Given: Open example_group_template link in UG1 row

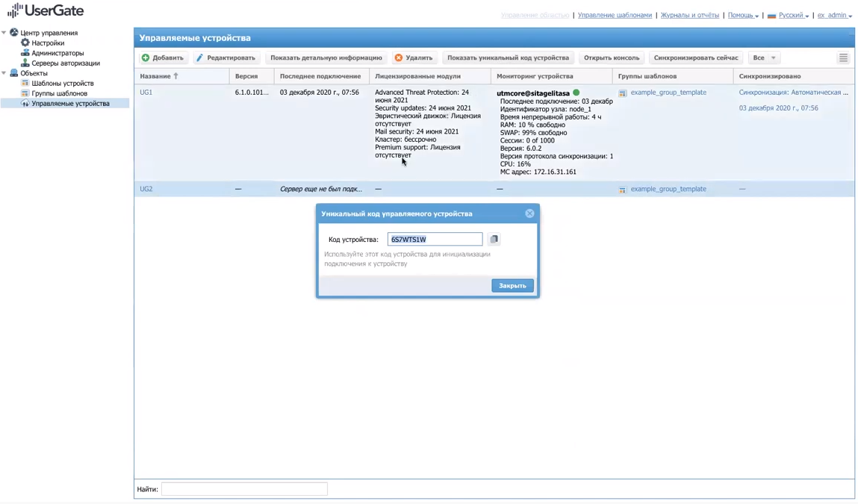Looking at the screenshot, I should 668,93.
